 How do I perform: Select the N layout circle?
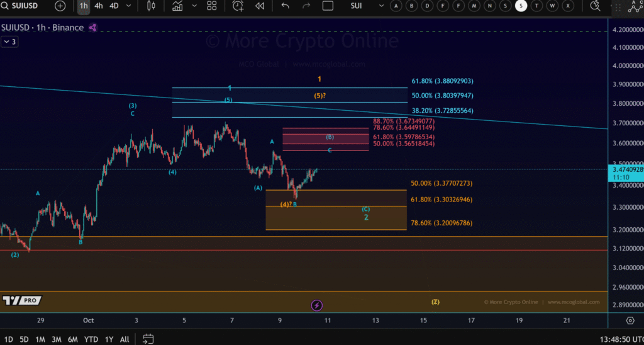coord(489,6)
